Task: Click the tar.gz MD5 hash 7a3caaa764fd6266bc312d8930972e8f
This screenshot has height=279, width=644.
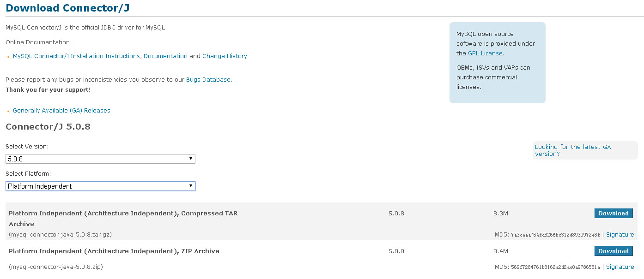Action: coord(555,235)
